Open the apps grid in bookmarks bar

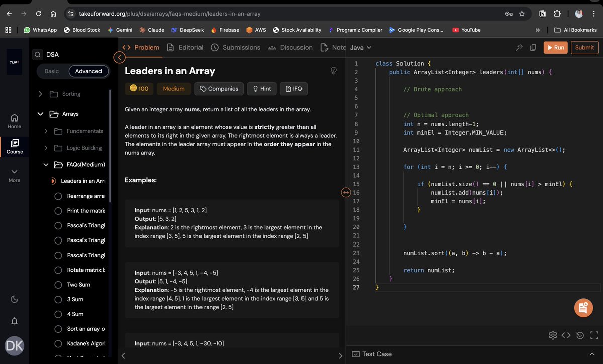coord(8,30)
